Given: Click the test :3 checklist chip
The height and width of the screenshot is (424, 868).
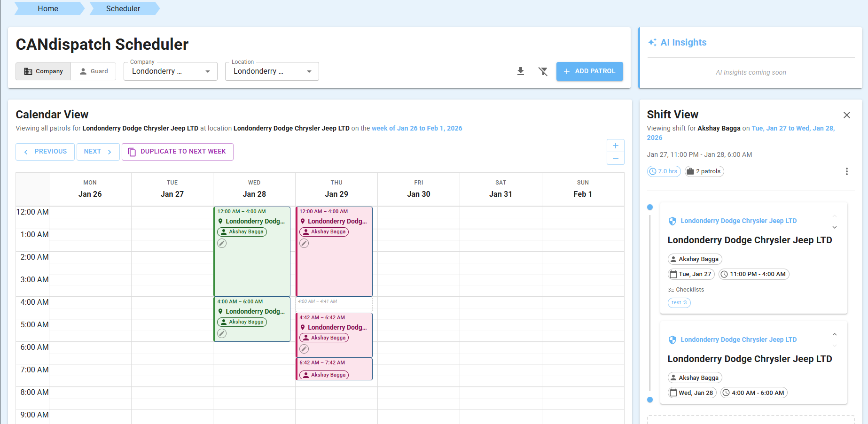Looking at the screenshot, I should click(x=679, y=302).
